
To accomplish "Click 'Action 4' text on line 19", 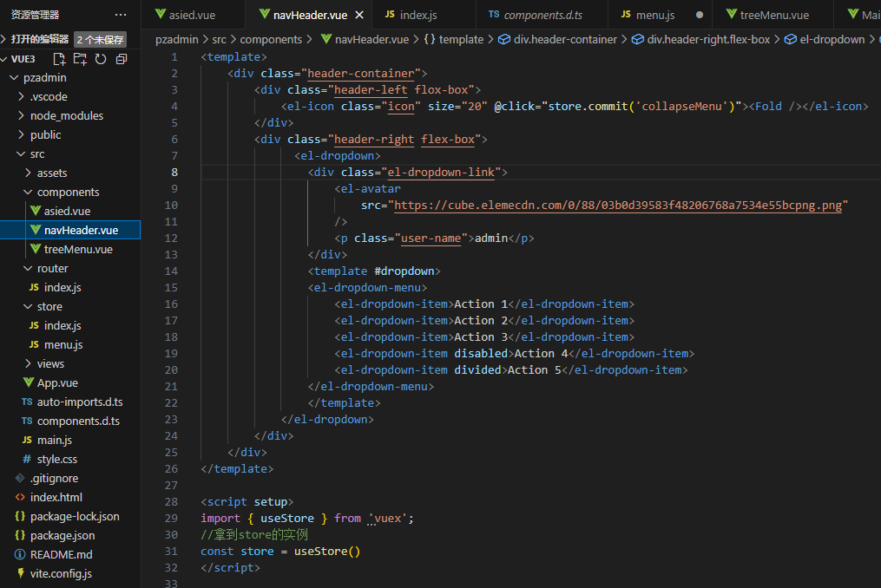I will pos(541,353).
